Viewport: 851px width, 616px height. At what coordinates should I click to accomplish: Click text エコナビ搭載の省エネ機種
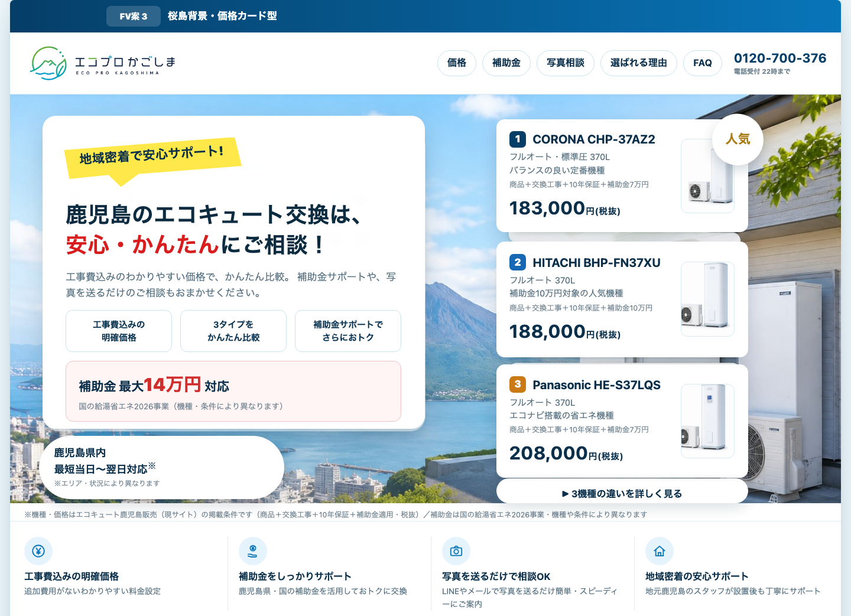click(561, 415)
